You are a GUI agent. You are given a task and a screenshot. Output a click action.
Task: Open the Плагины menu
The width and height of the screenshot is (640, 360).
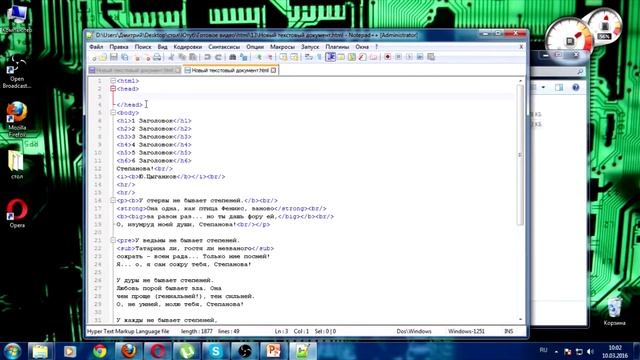click(337, 47)
